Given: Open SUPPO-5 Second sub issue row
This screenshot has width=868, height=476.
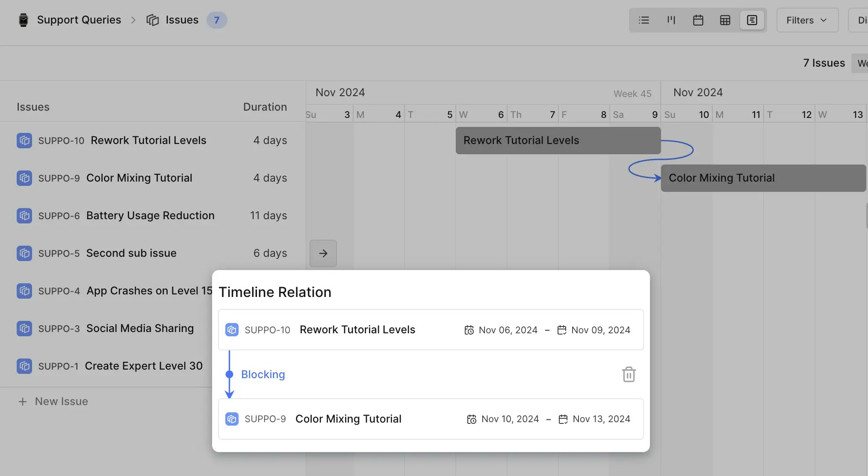Looking at the screenshot, I should point(131,253).
